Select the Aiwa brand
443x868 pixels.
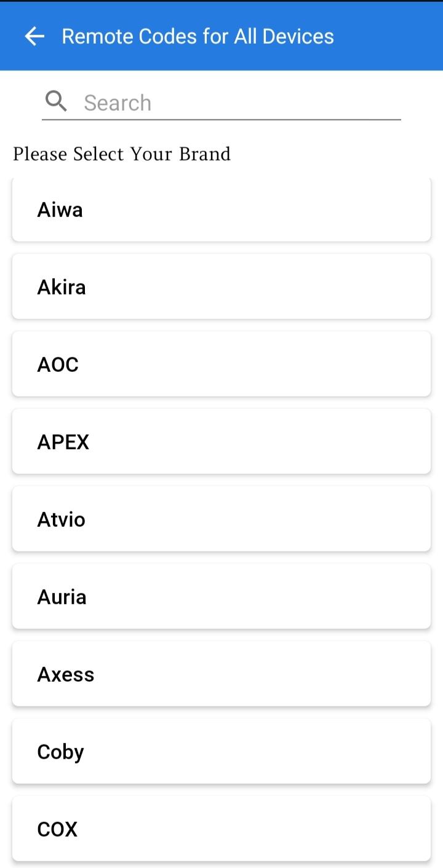(x=221, y=210)
